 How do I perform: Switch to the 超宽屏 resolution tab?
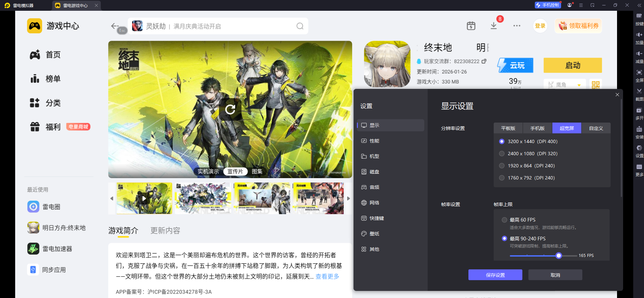pyautogui.click(x=567, y=128)
